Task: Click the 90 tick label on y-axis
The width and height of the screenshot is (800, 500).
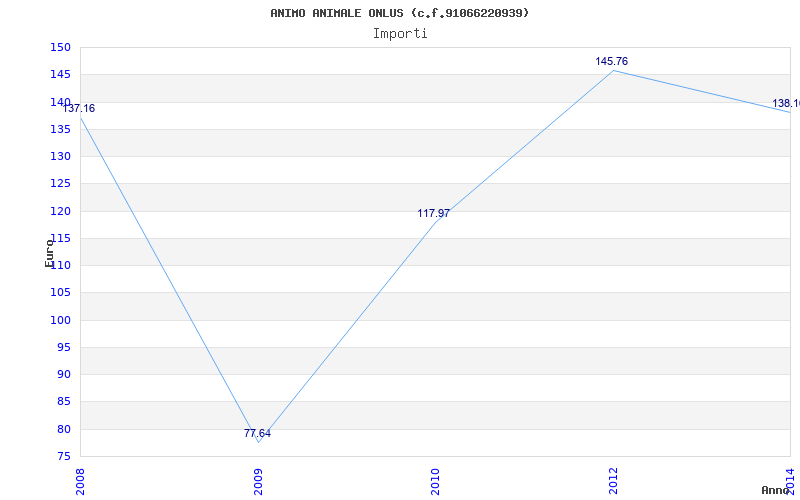Action: [x=63, y=374]
